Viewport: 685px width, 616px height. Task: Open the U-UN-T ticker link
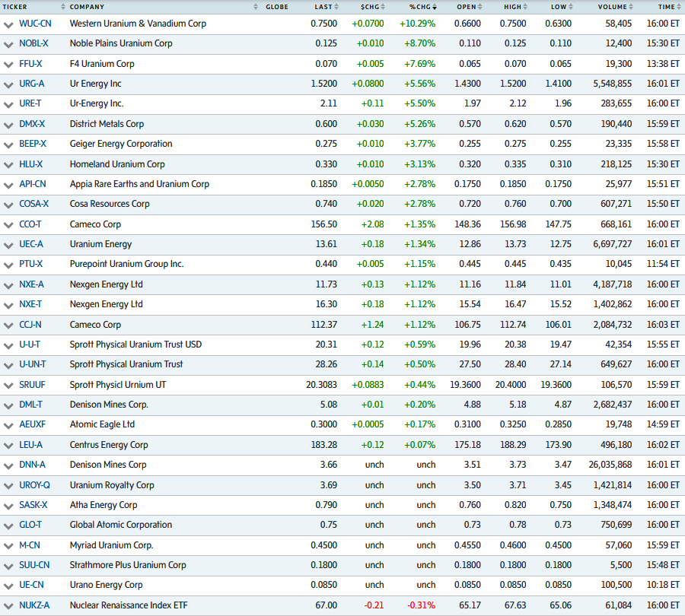coord(32,364)
